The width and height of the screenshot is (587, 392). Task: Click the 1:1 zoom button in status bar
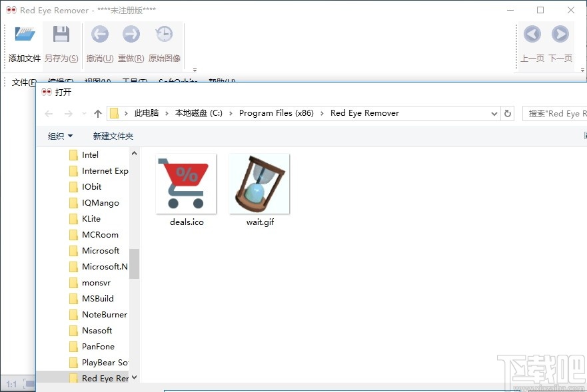coord(11,384)
